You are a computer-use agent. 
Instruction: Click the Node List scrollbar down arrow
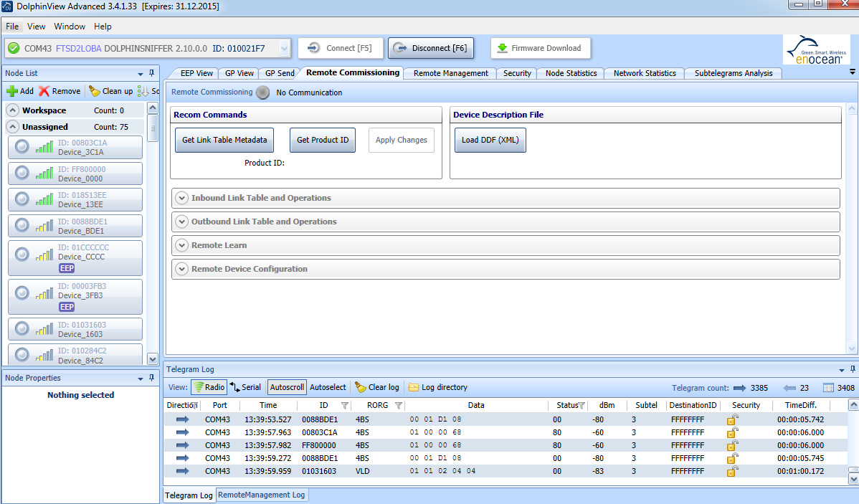click(x=153, y=359)
